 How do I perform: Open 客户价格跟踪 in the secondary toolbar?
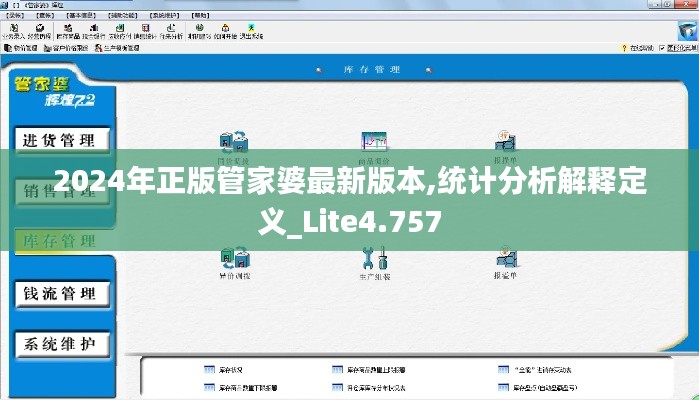(66, 48)
